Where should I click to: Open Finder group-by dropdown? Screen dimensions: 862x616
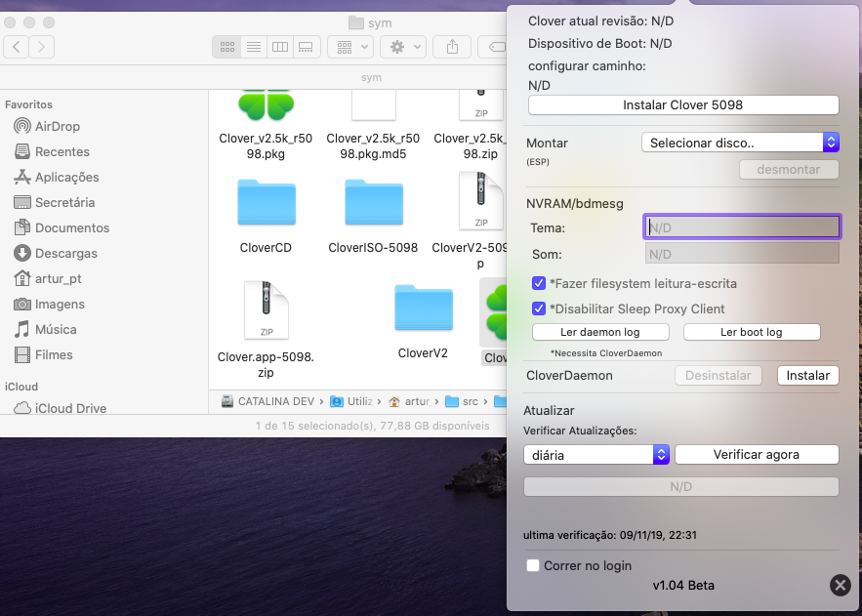pos(350,47)
